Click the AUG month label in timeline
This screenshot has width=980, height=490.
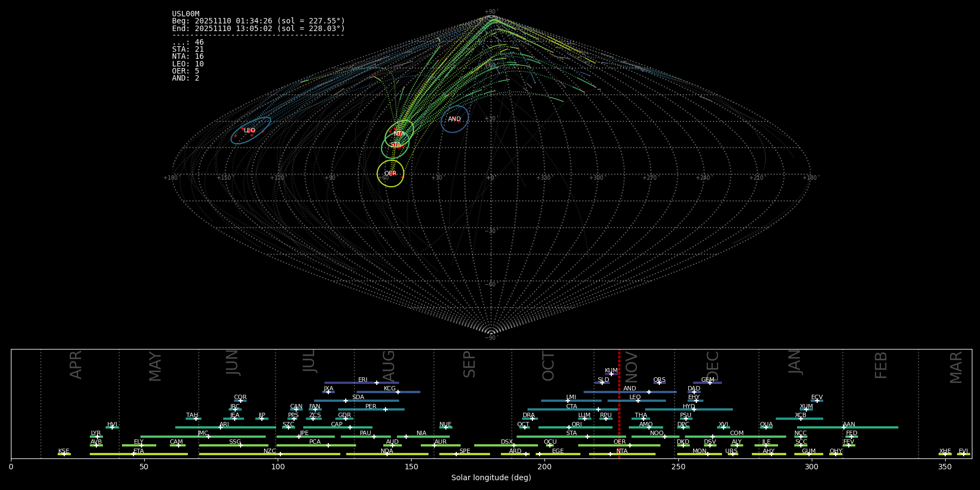389,365
